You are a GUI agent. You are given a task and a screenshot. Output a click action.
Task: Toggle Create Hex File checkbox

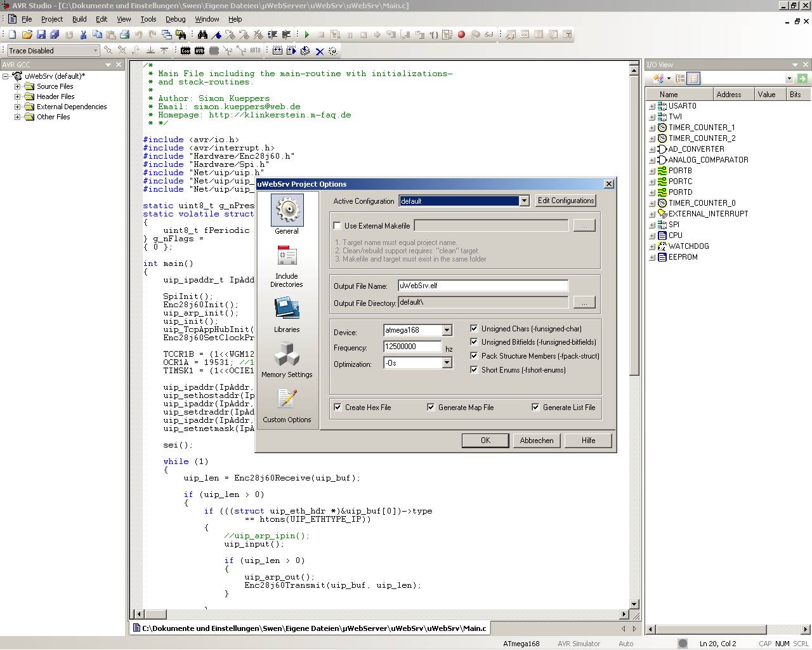(337, 407)
